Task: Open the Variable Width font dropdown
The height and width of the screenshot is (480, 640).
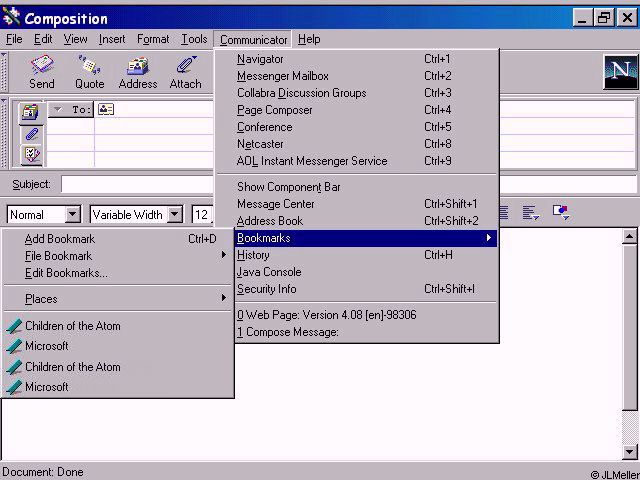Action: [175, 214]
